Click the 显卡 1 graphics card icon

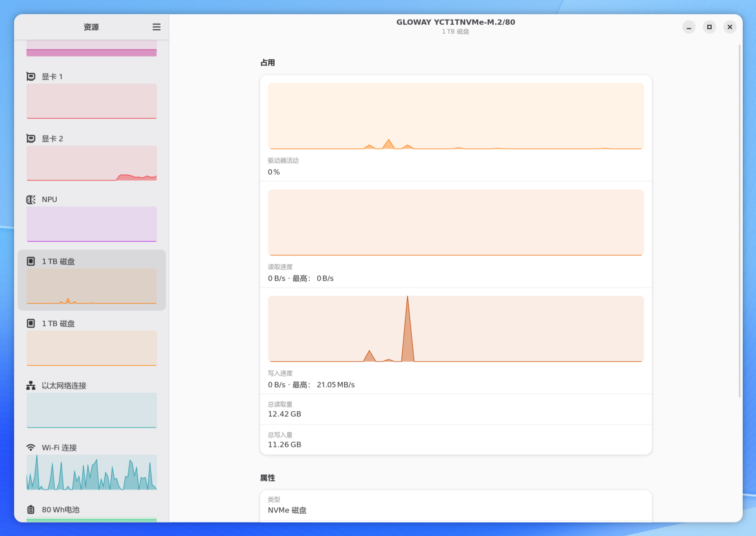point(31,77)
